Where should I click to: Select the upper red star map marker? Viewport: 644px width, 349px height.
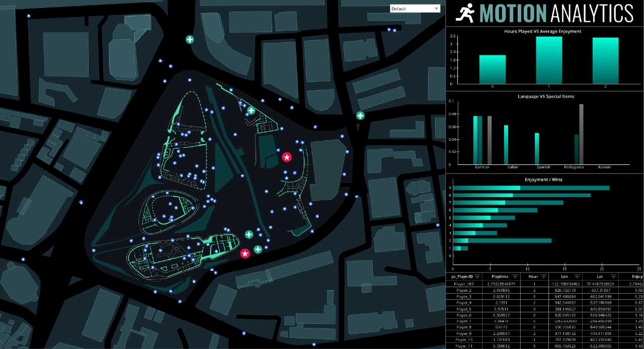(287, 157)
